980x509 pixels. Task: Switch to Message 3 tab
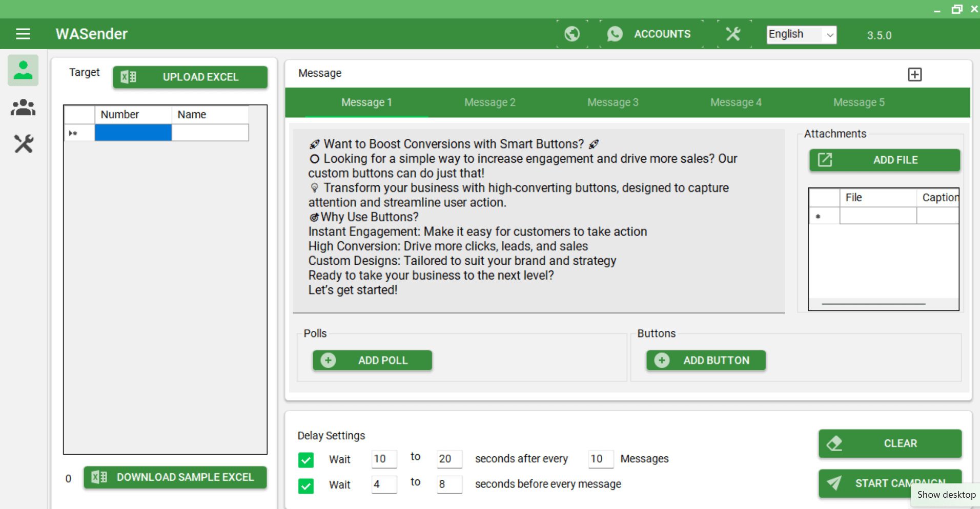(x=612, y=102)
